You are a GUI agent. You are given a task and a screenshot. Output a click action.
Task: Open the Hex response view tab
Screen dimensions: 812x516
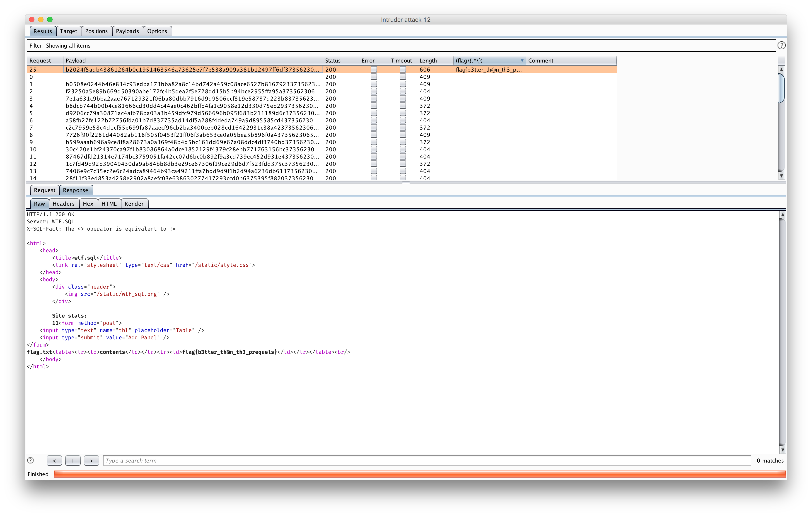(x=88, y=204)
